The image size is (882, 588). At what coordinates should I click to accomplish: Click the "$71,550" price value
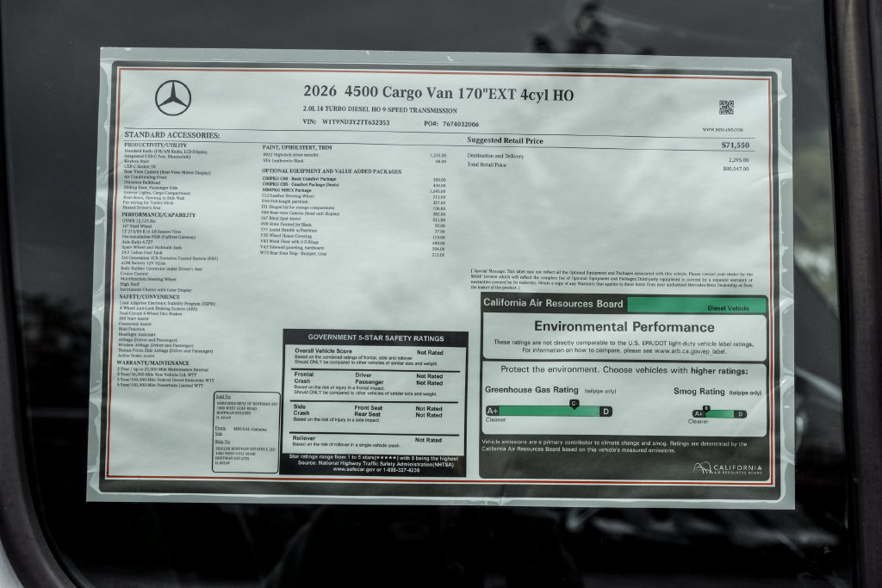tap(736, 145)
